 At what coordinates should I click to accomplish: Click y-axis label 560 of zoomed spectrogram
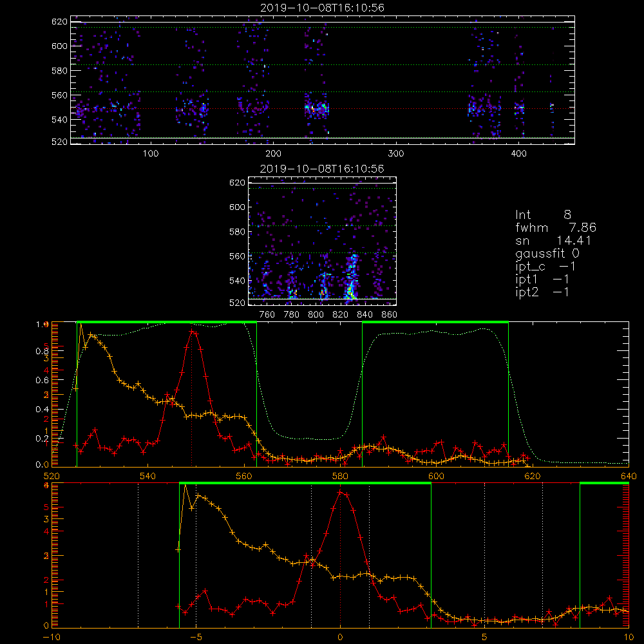pos(237,256)
